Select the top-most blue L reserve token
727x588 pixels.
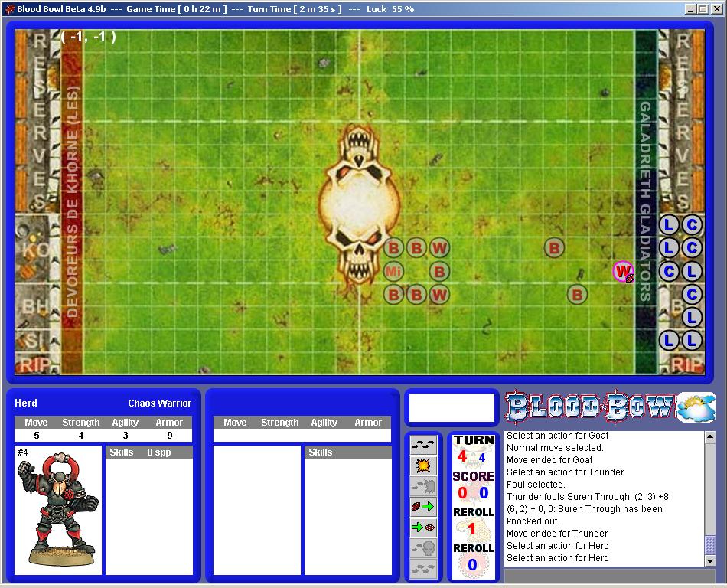coord(669,225)
